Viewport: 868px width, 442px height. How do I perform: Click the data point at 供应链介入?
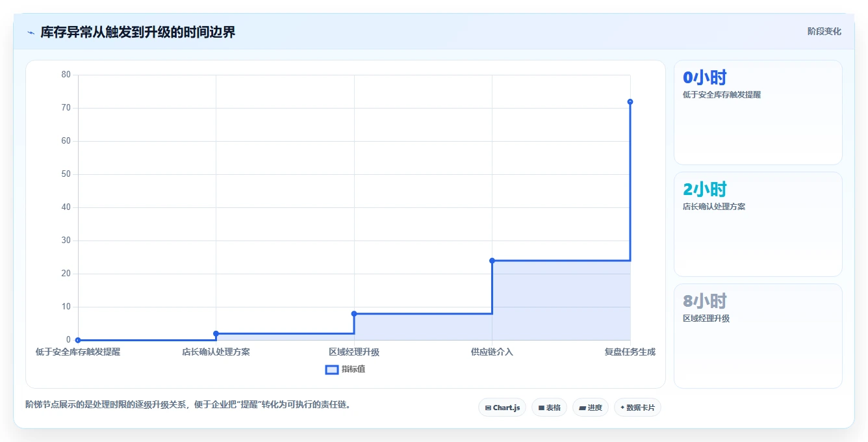pos(492,261)
